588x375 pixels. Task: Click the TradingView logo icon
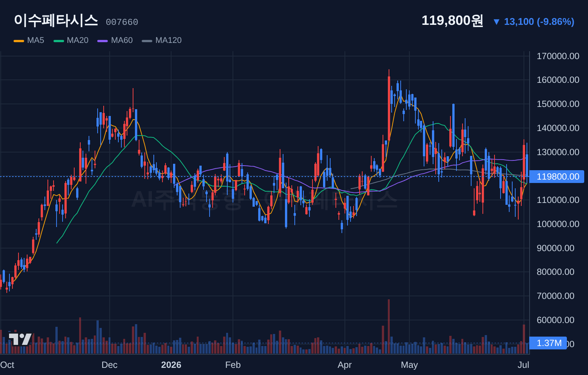20,339
